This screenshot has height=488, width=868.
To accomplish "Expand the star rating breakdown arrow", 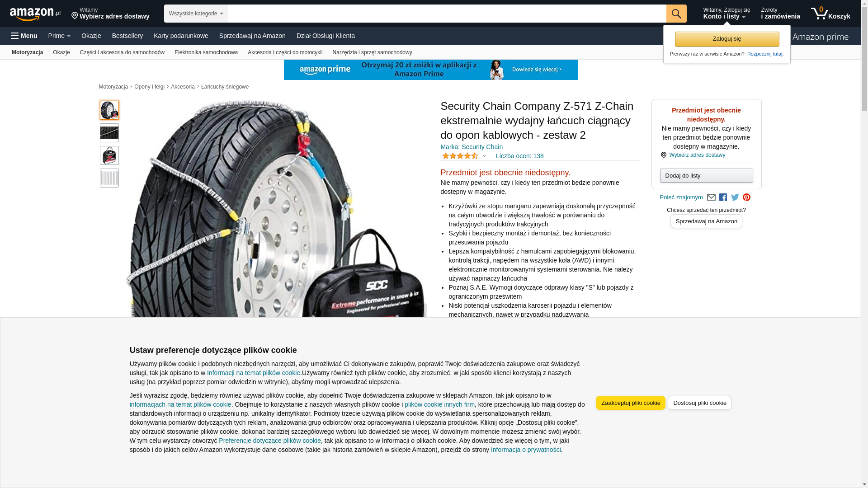I will pyautogui.click(x=484, y=156).
